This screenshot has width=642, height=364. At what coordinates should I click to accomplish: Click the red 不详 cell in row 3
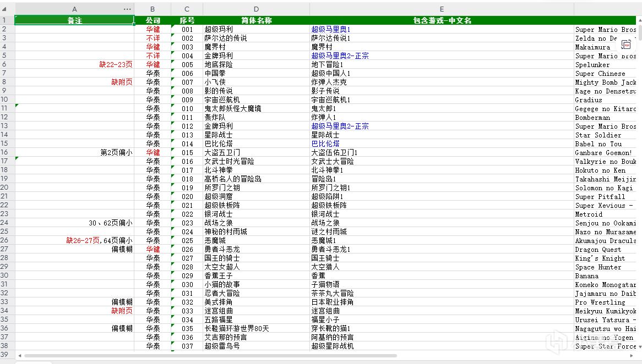pos(153,38)
